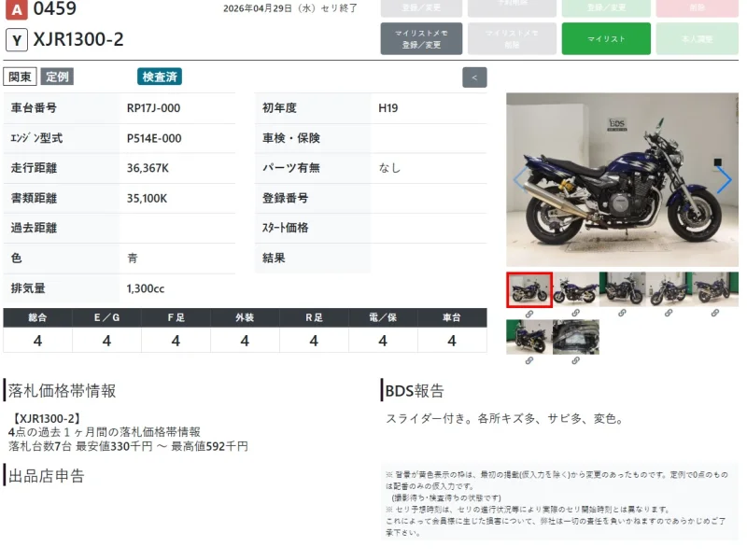Click the R足 score column header
Viewport: 747px width, 560px height.
pos(314,317)
